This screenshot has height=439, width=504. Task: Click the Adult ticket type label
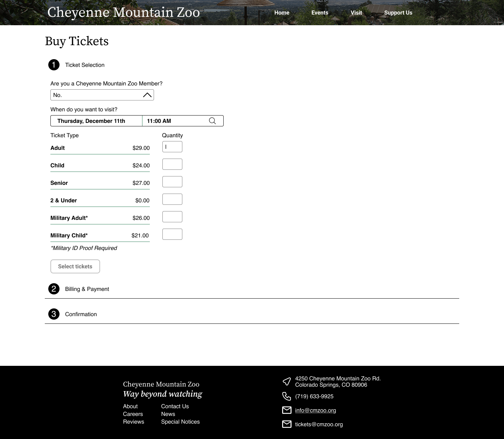57,148
